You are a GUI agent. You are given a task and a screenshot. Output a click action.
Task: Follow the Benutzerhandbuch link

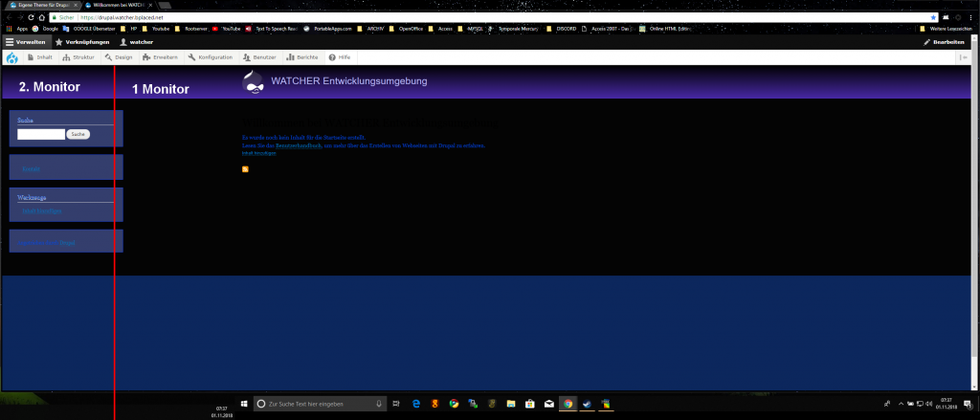300,145
